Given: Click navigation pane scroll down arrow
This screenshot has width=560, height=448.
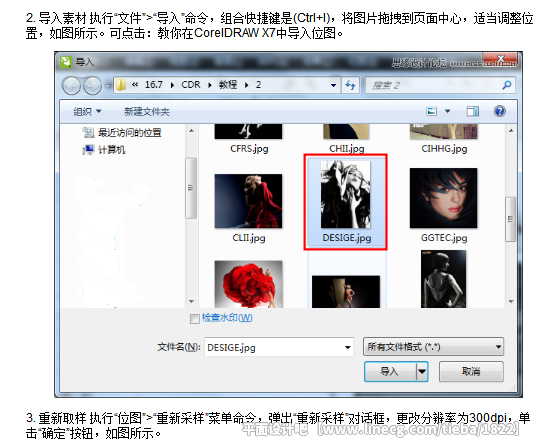Looking at the screenshot, I should pos(191,301).
